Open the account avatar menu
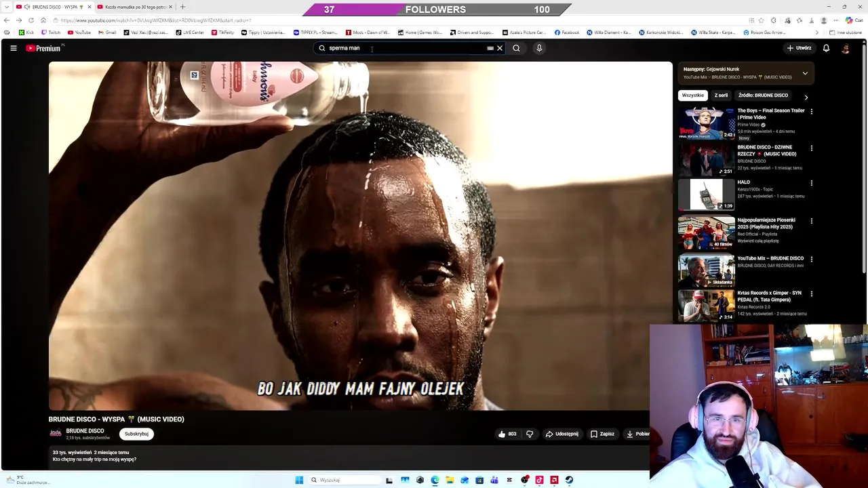The image size is (868, 488). pos(846,48)
